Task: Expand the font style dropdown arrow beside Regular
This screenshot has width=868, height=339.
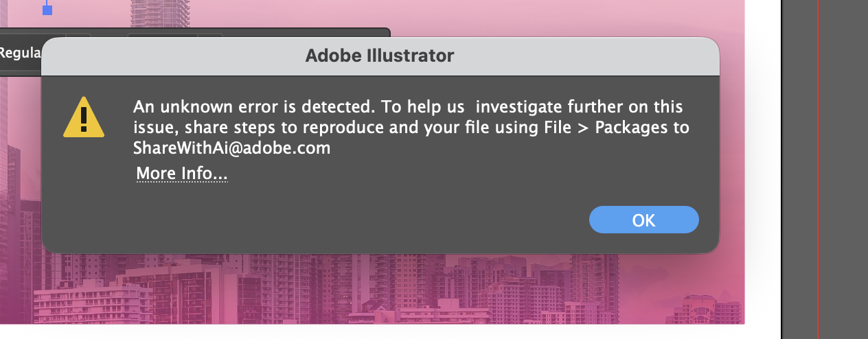Action: click(x=79, y=34)
